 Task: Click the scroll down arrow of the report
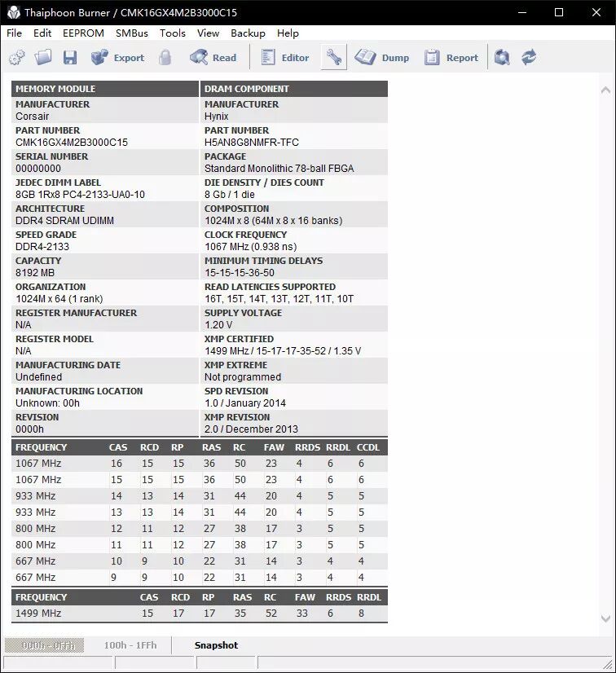tap(605, 618)
